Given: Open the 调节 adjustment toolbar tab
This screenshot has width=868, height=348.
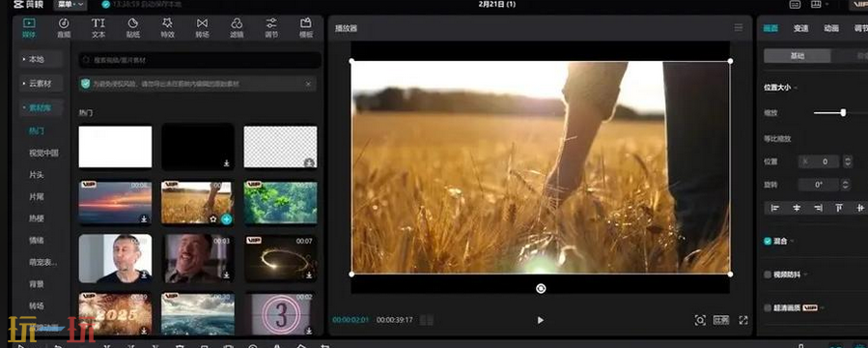Looking at the screenshot, I should click(x=271, y=28).
